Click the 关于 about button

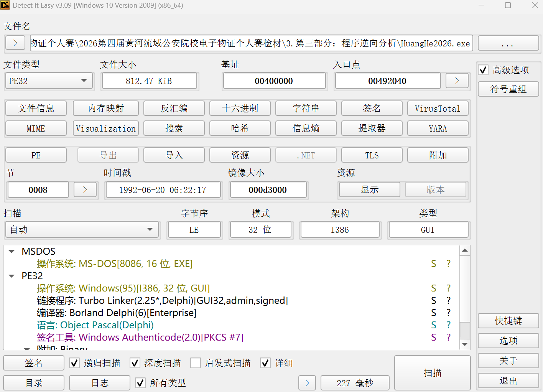(x=508, y=361)
